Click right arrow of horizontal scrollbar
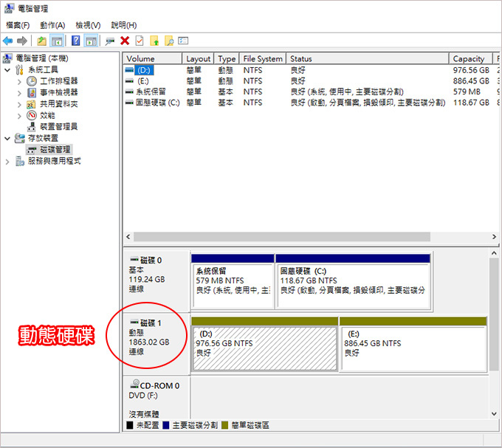502x448 pixels. pyautogui.click(x=495, y=237)
